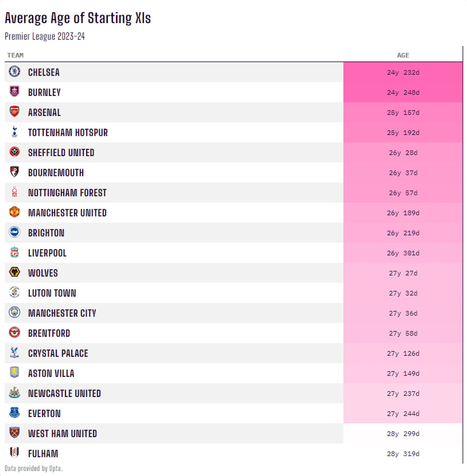Click the Newcastle United crest icon

coord(14,392)
